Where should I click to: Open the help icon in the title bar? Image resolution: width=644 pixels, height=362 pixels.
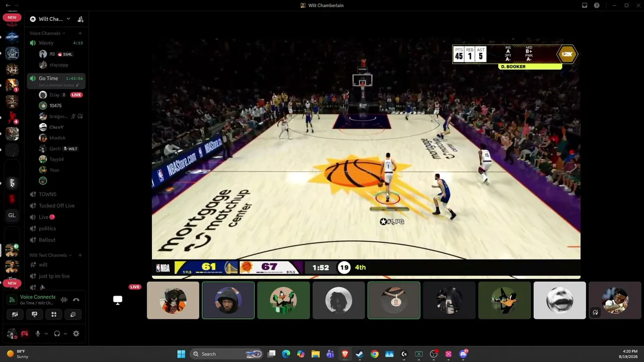[597, 6]
